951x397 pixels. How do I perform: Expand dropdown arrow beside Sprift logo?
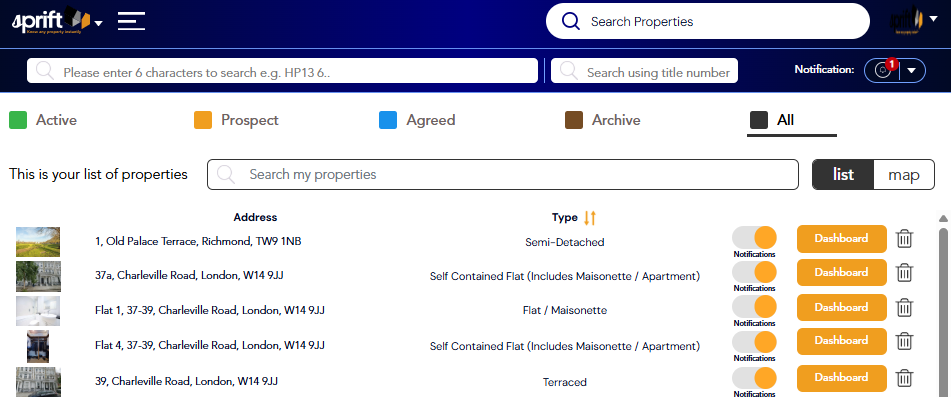(98, 23)
